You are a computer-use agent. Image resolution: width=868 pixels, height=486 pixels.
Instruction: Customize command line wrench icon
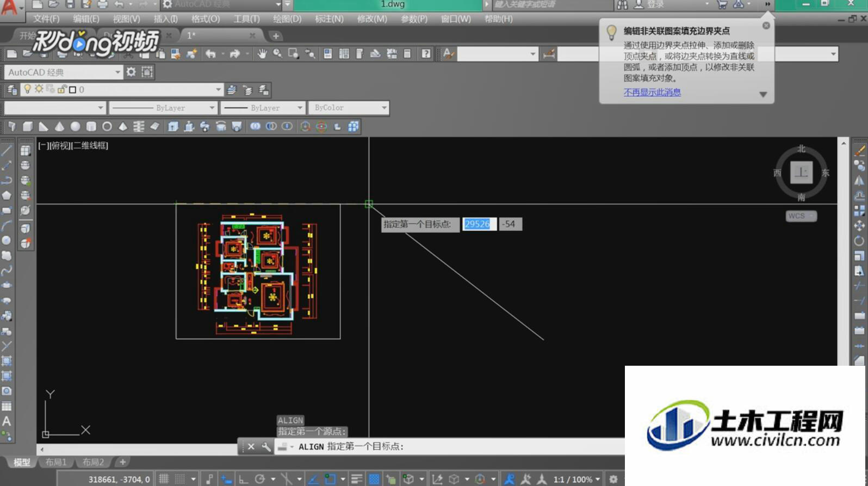coord(266,447)
